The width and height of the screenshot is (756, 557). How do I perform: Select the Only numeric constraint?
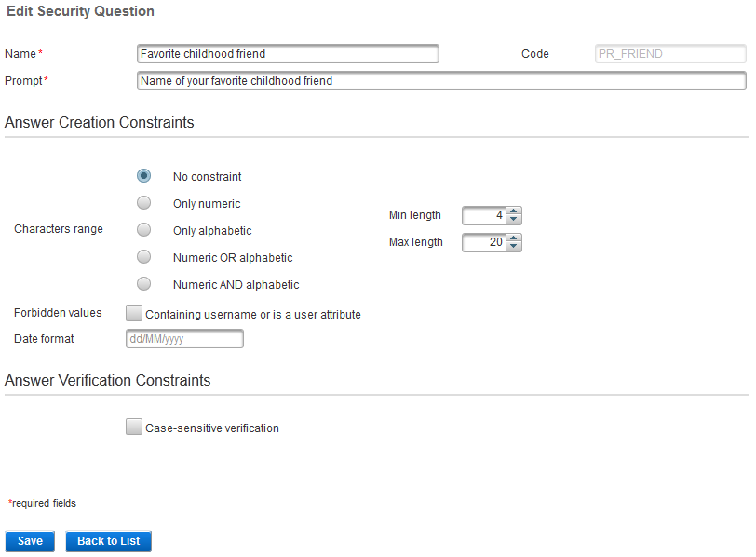click(143, 202)
